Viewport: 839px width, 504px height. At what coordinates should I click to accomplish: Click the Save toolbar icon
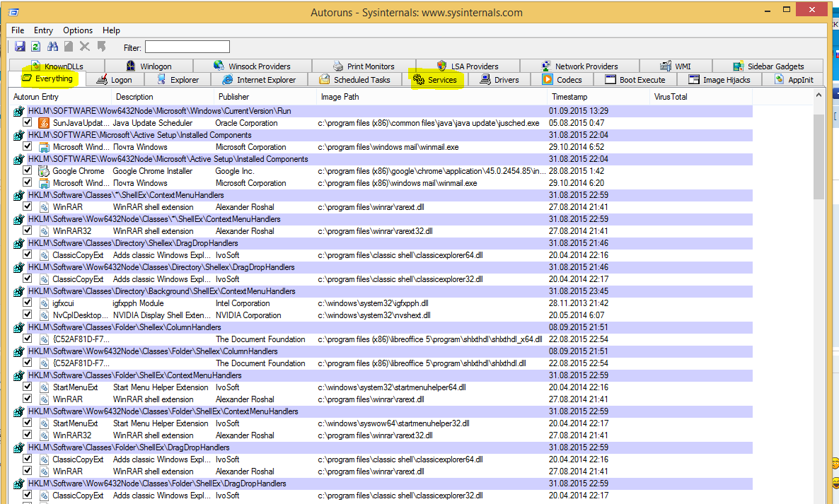[20, 47]
